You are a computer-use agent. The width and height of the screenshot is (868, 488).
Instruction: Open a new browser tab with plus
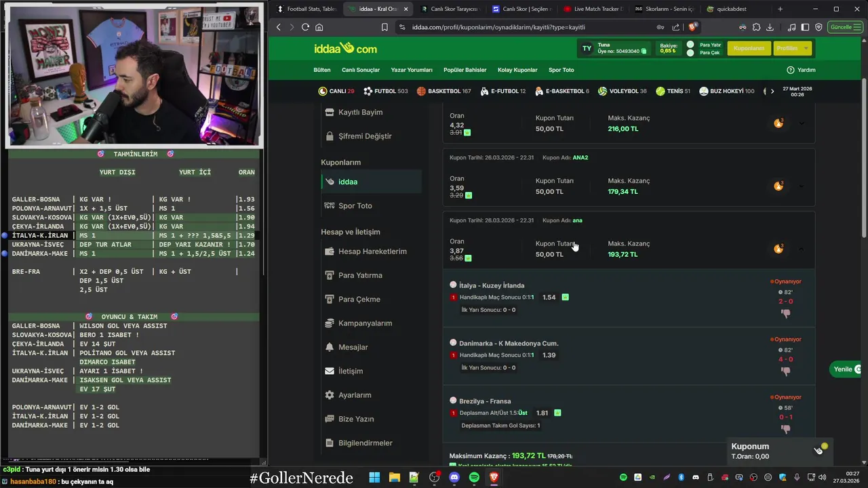(780, 9)
